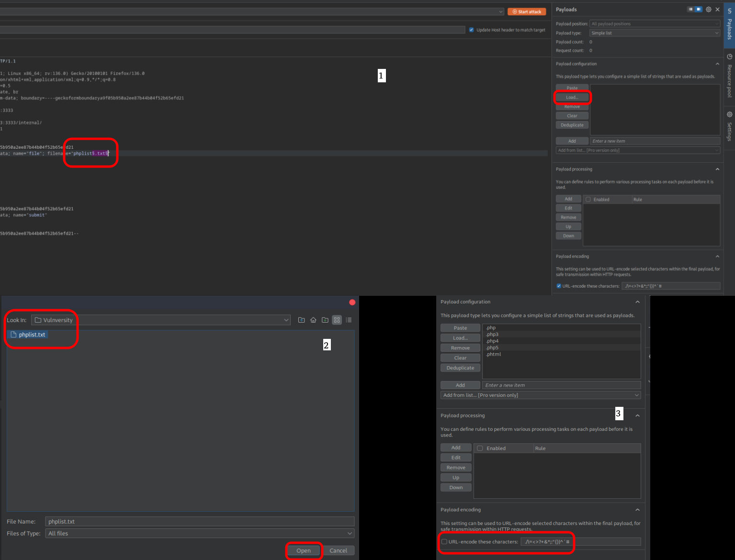Screen dimensions: 735x560
Task: Collapse Payload encoding in the .php panel
Action: point(637,510)
